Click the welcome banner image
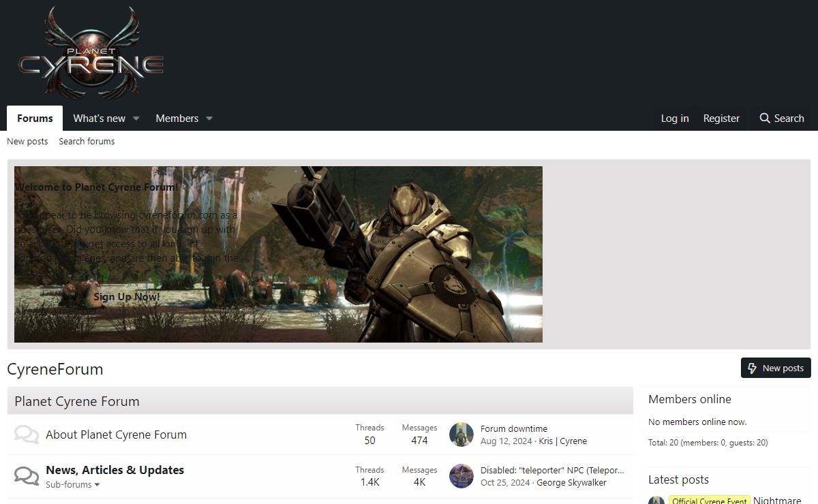 coord(278,254)
